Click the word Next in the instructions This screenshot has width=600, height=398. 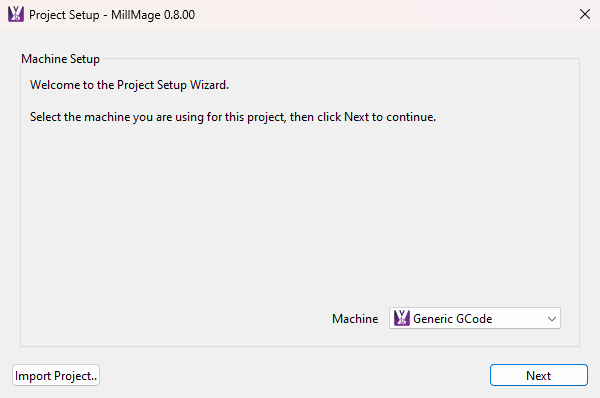point(356,117)
